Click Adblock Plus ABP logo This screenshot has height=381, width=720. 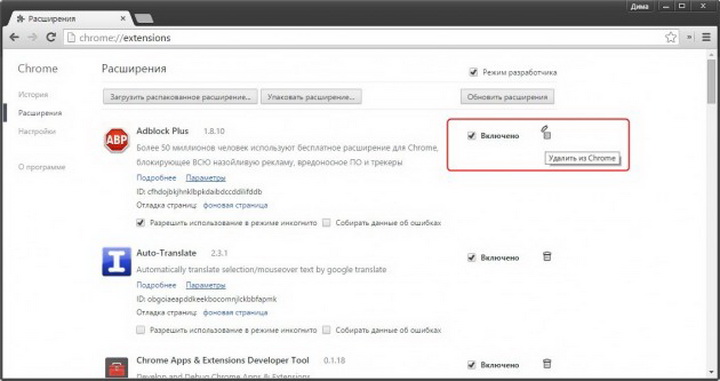click(x=117, y=141)
